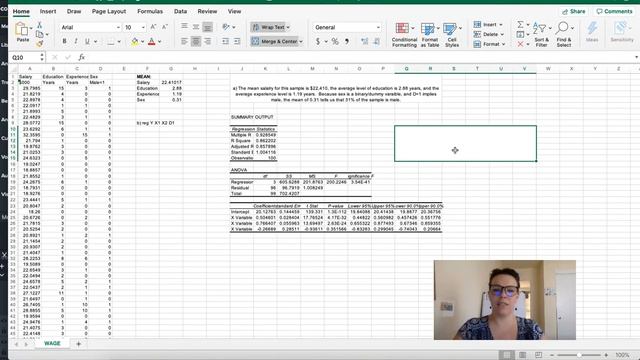The image size is (640, 360).
Task: Increase decimal places shown
Action: pyautogui.click(x=364, y=41)
